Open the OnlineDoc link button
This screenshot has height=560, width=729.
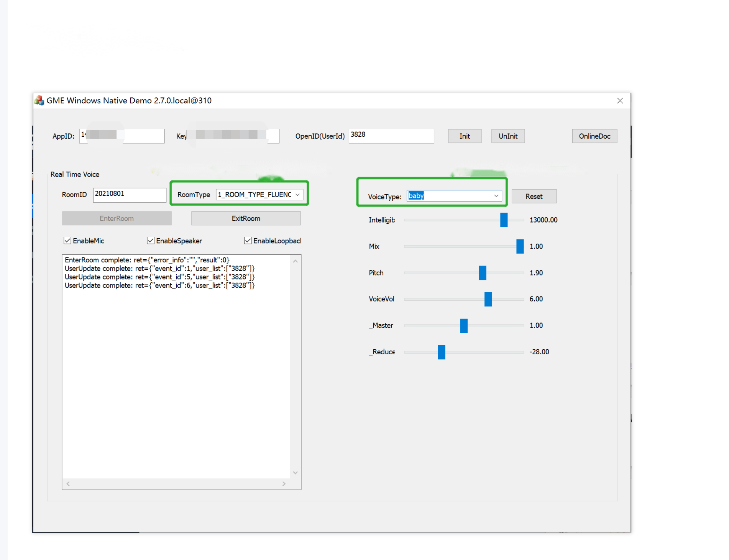tap(594, 136)
